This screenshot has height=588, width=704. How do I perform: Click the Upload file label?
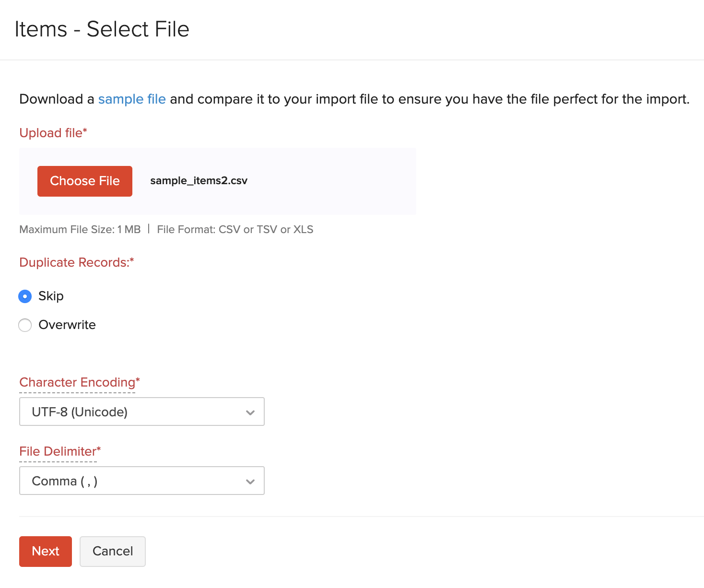53,133
